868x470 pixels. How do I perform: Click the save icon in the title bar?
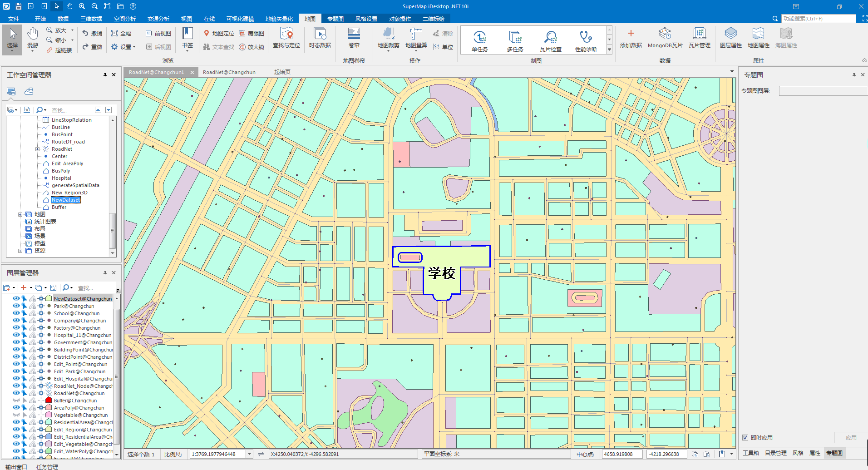coord(19,6)
